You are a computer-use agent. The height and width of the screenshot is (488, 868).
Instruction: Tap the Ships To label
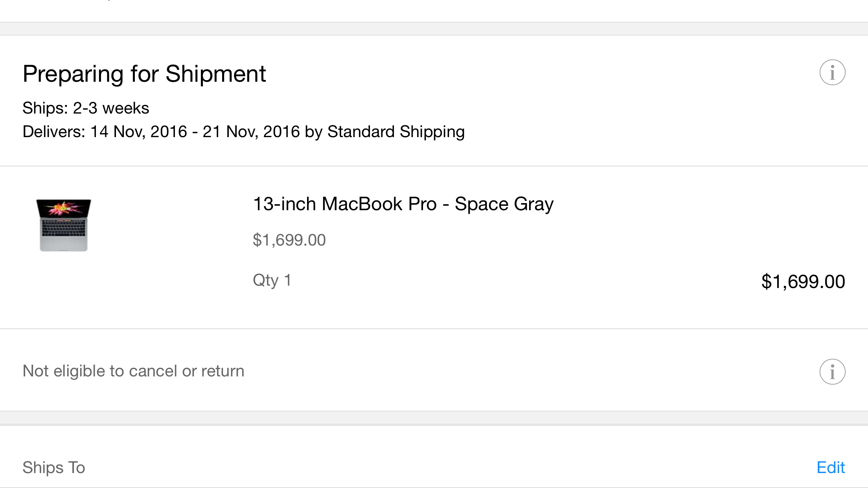click(54, 468)
